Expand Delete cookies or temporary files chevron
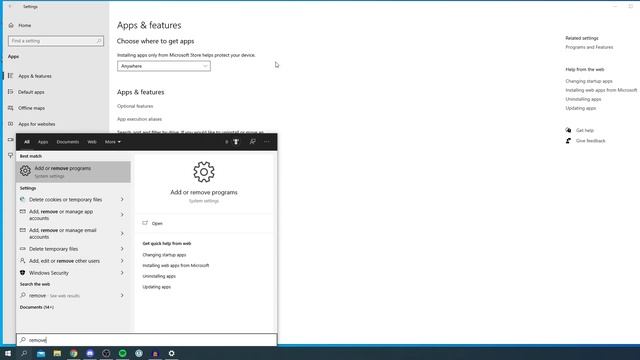 (x=122, y=200)
